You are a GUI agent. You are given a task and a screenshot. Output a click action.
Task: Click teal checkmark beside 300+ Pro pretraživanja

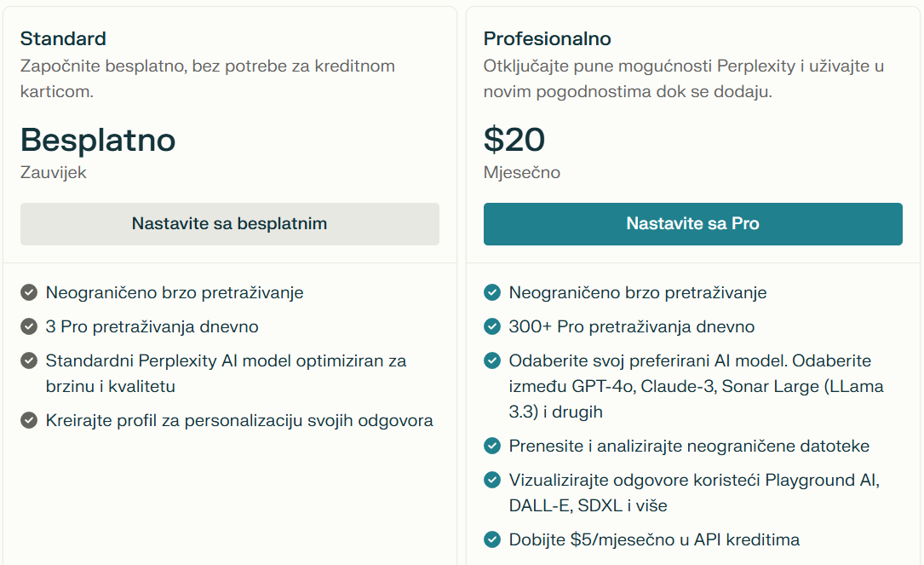click(x=492, y=326)
